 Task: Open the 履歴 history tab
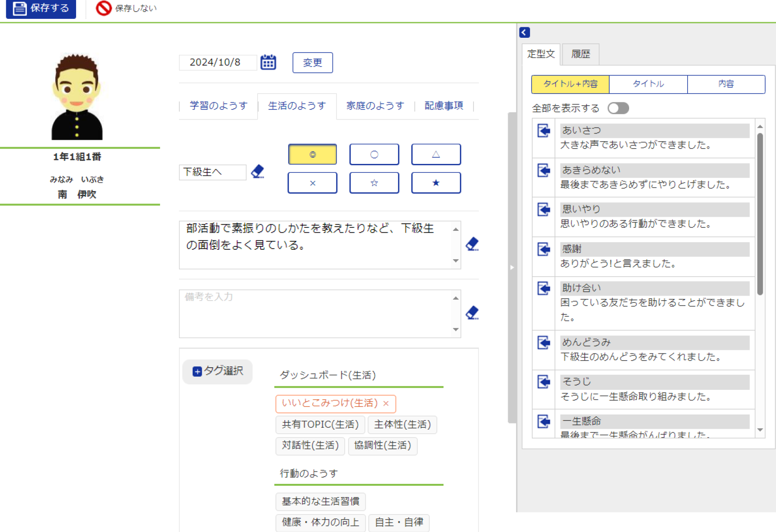[x=580, y=54]
